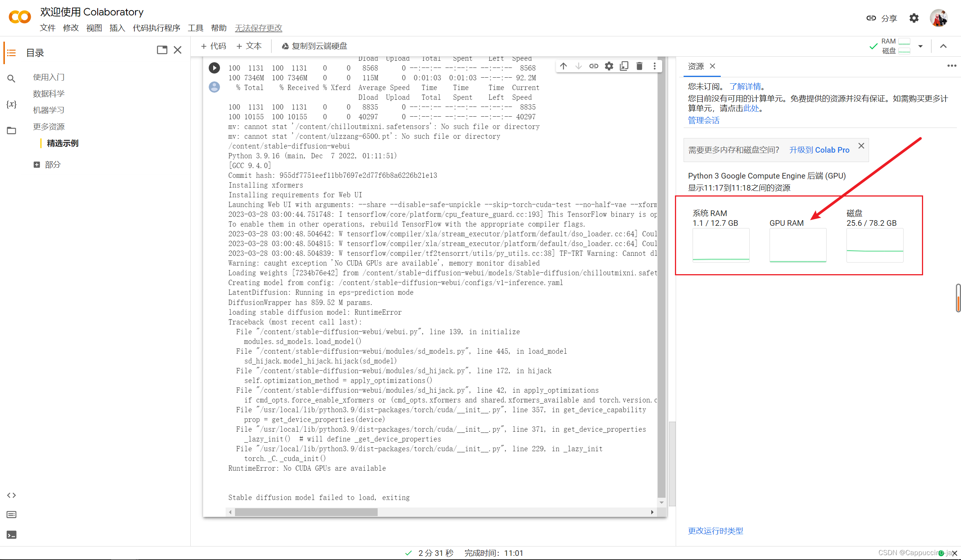Image resolution: width=961 pixels, height=560 pixels.
Task: Run the cell with the play button
Action: point(214,68)
